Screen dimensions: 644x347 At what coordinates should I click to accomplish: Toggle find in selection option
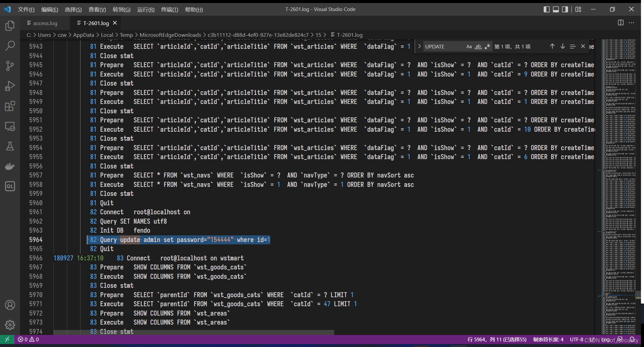pos(573,46)
